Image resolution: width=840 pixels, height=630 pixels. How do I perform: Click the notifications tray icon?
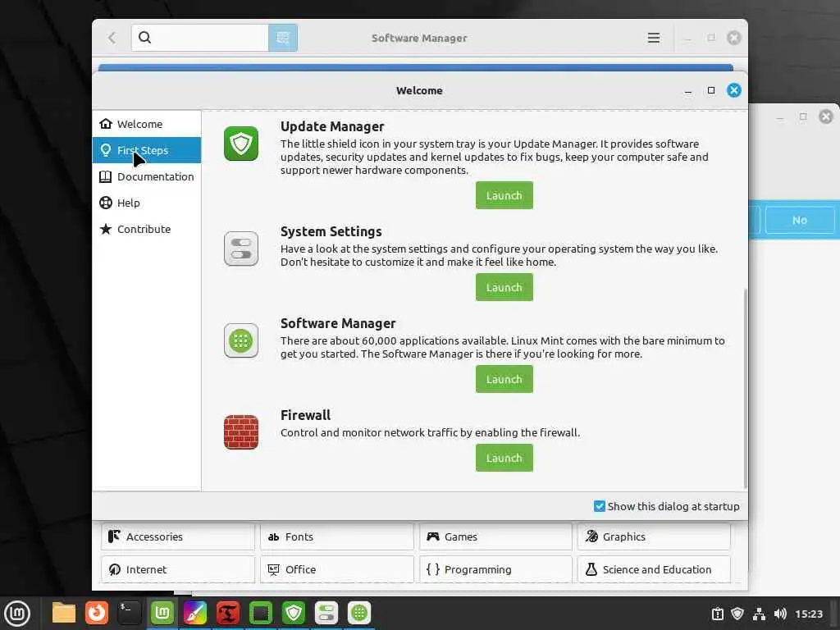point(717,614)
